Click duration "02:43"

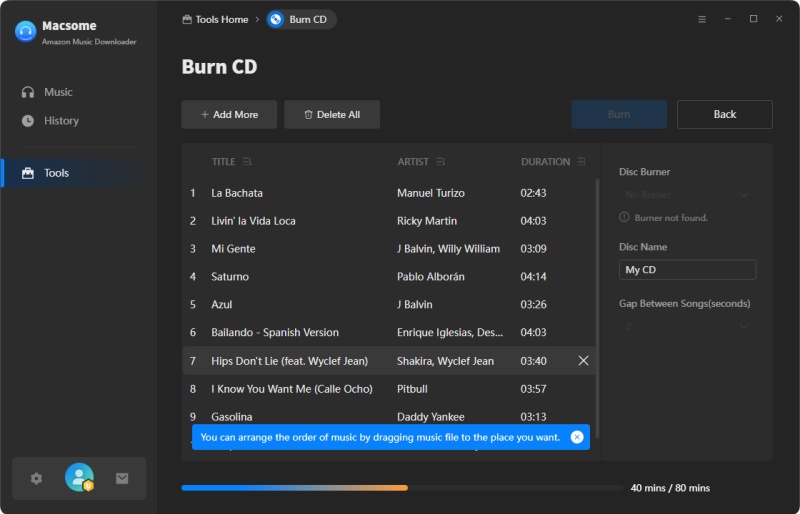533,193
